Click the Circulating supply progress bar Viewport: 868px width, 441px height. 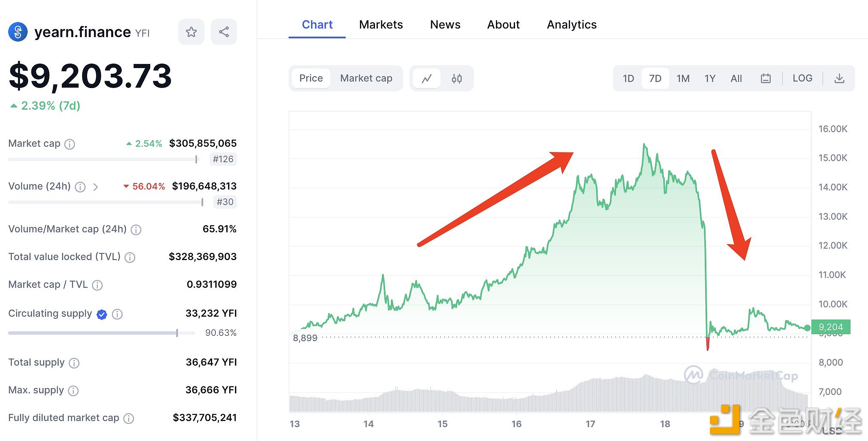102,333
